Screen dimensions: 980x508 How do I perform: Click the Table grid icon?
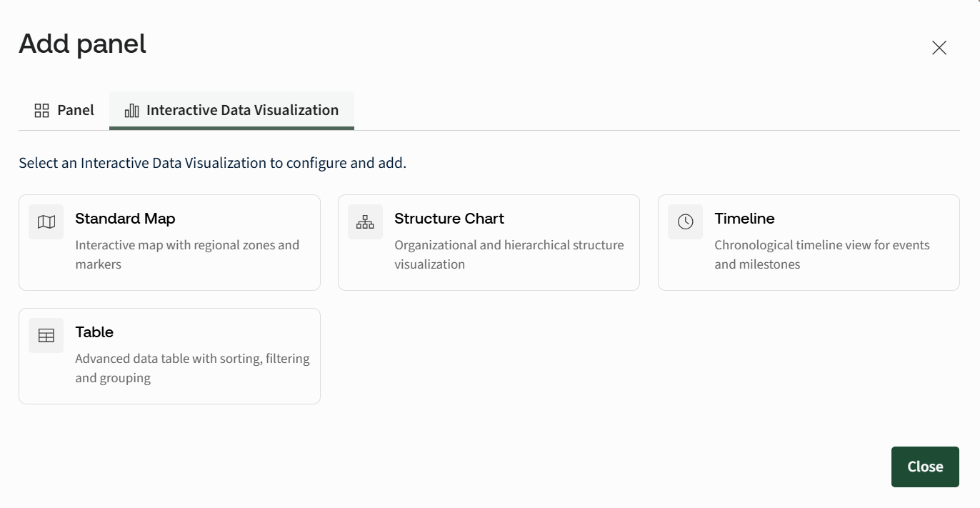click(46, 336)
